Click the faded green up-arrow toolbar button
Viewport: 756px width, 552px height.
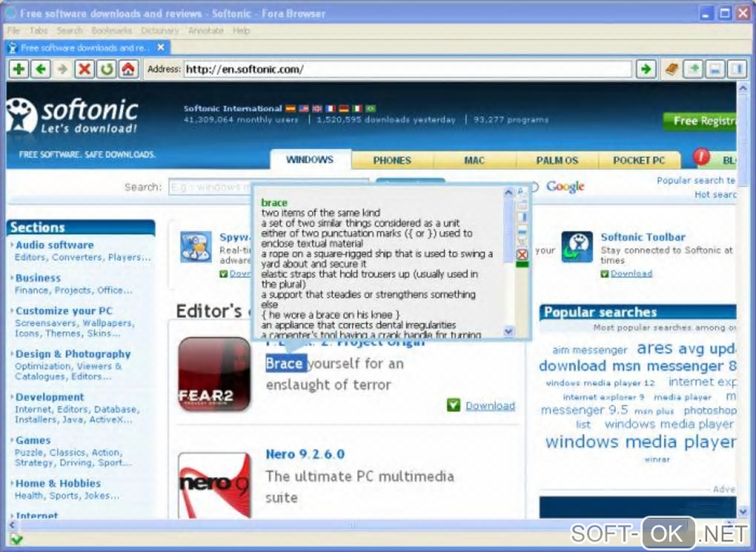point(693,70)
